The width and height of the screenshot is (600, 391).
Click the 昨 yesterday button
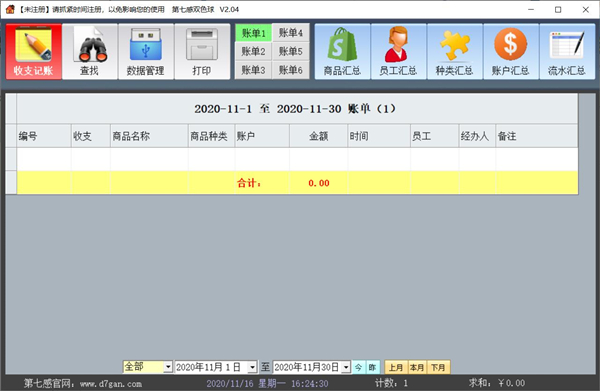click(x=373, y=367)
